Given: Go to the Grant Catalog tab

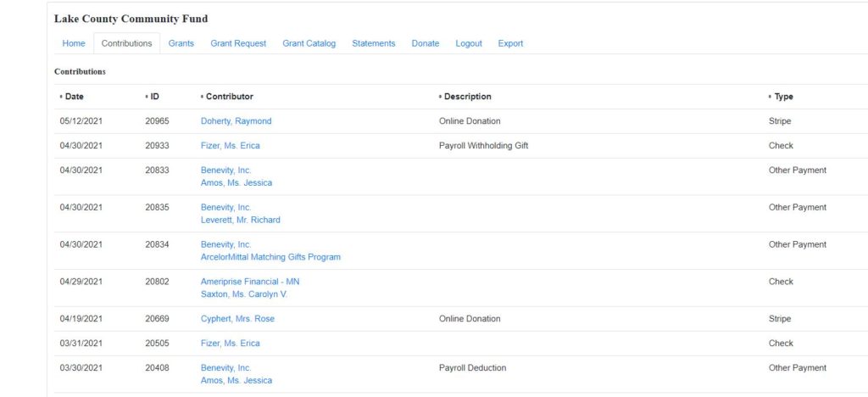Looking at the screenshot, I should point(309,43).
